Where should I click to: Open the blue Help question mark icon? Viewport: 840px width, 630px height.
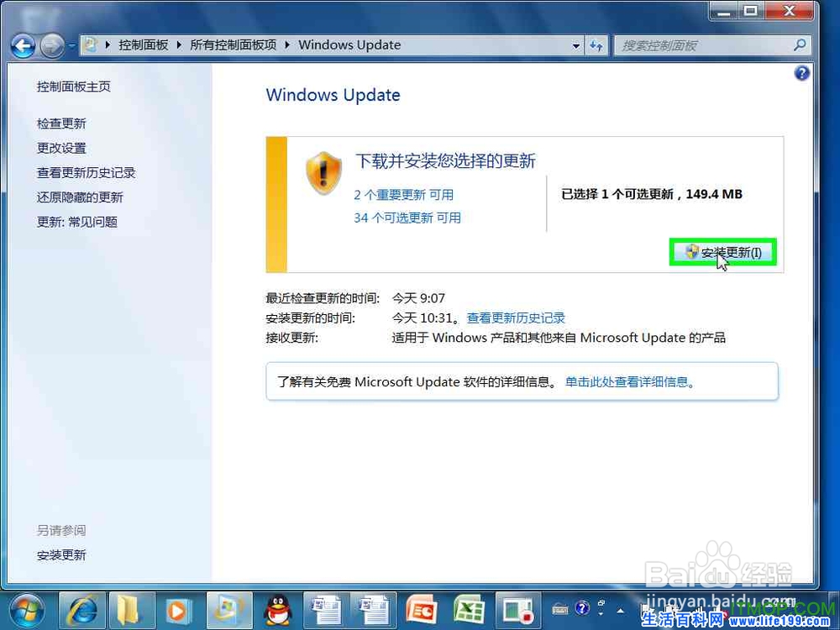click(x=801, y=73)
